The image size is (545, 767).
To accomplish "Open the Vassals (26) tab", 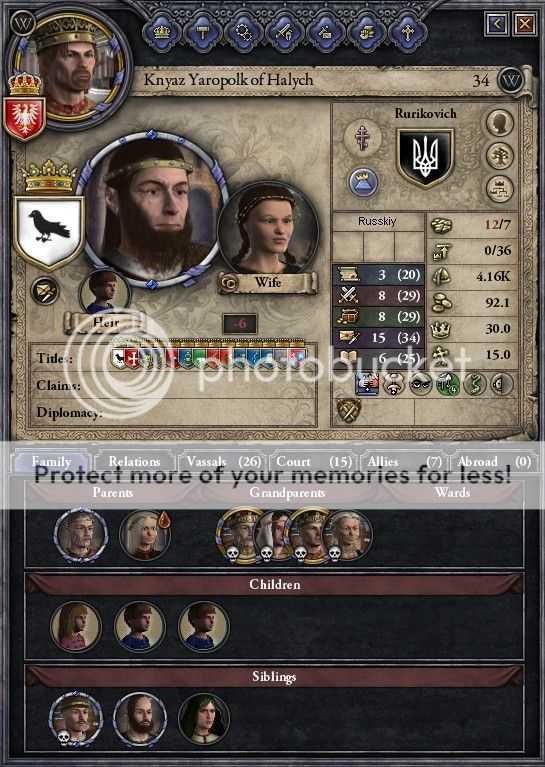I will click(223, 461).
